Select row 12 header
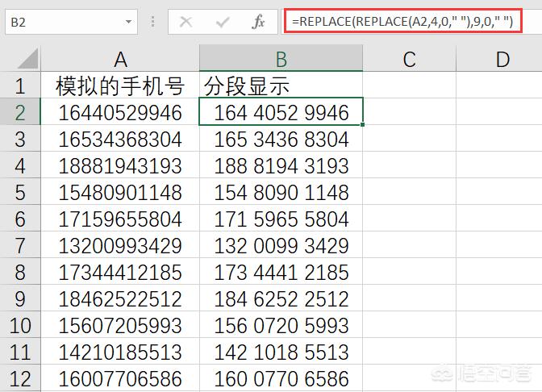 tap(20, 377)
